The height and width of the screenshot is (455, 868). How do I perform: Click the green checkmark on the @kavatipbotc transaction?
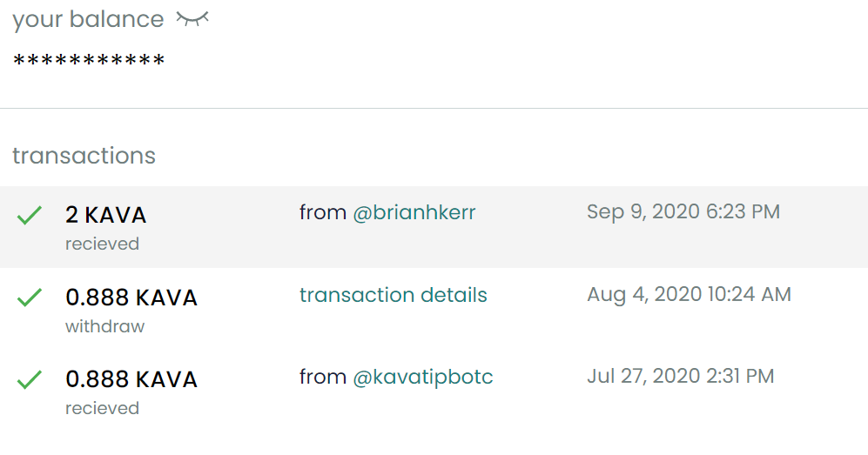tap(30, 380)
